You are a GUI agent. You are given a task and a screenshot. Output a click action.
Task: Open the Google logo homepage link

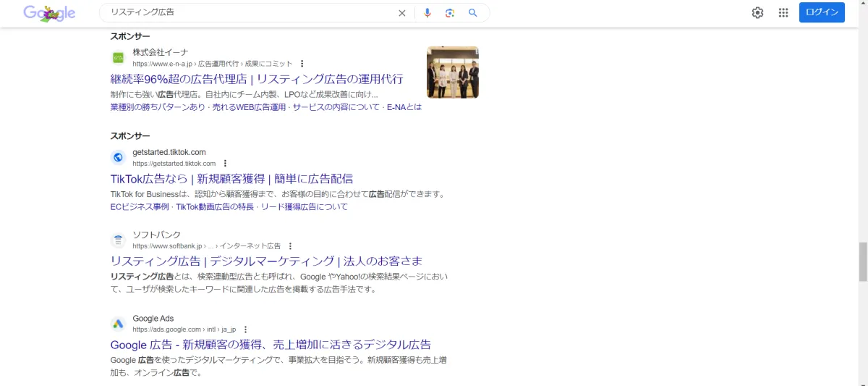tap(49, 13)
